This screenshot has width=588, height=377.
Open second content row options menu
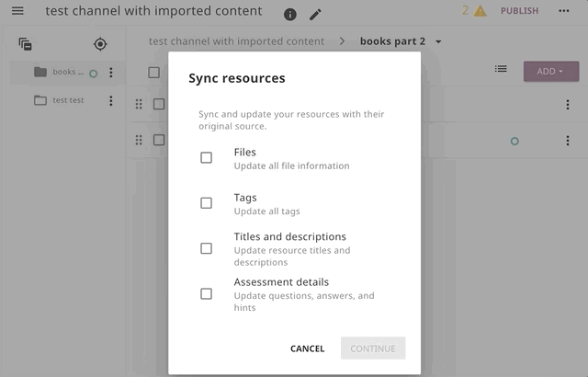(568, 141)
